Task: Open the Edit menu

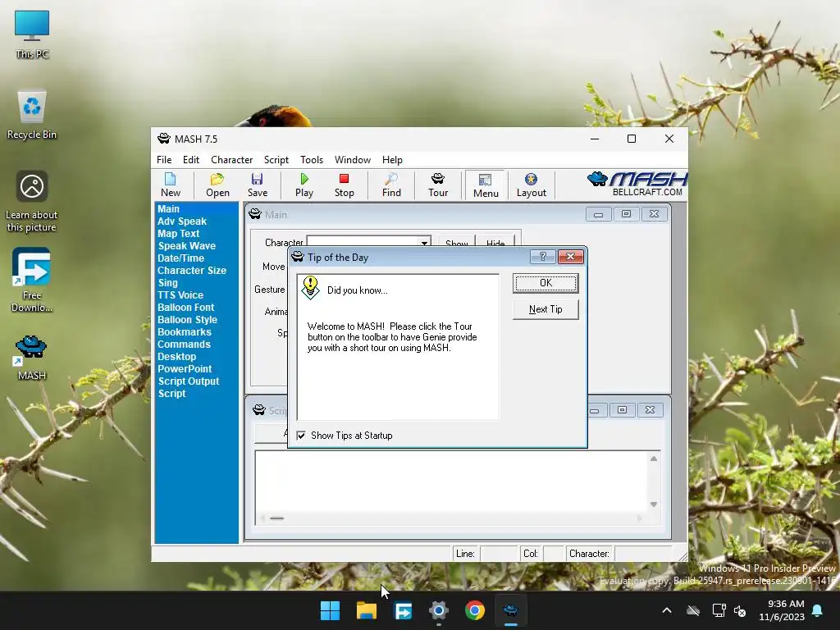Action: coord(190,160)
